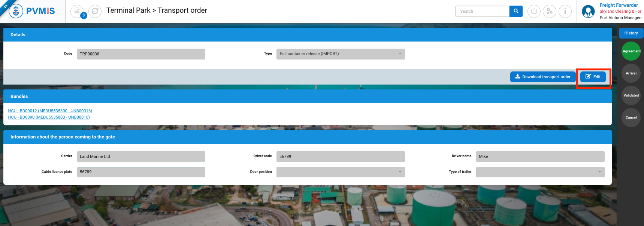Screen dimensions: 644x226
Task: Open bundle link HCU - BD00012
Action: coord(50,111)
